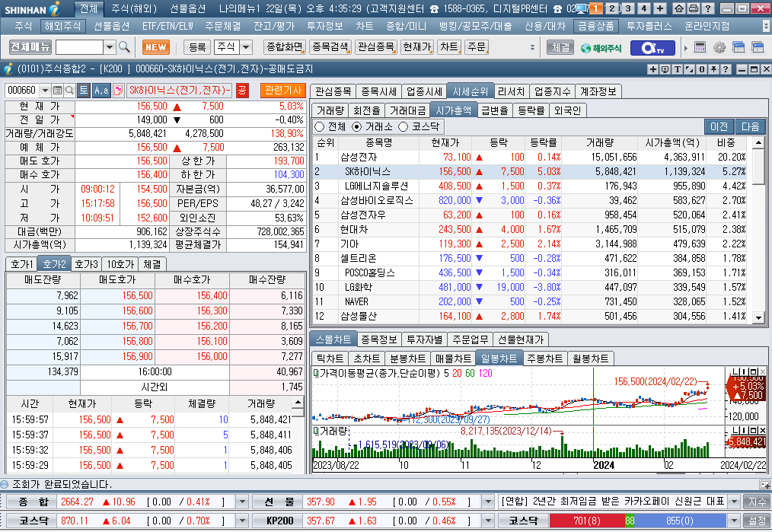Viewport: 772px width, 532px height.
Task: Switch to virtual screen 4
Action: pos(643,8)
